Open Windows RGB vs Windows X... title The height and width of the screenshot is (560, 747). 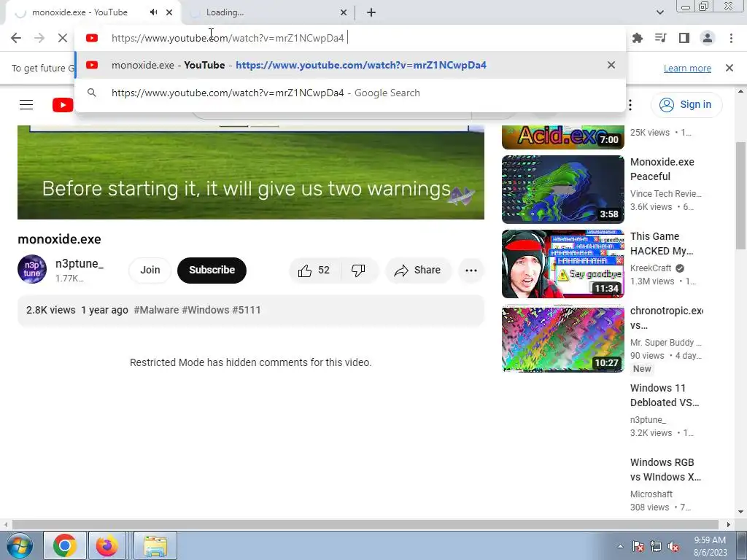click(x=665, y=469)
